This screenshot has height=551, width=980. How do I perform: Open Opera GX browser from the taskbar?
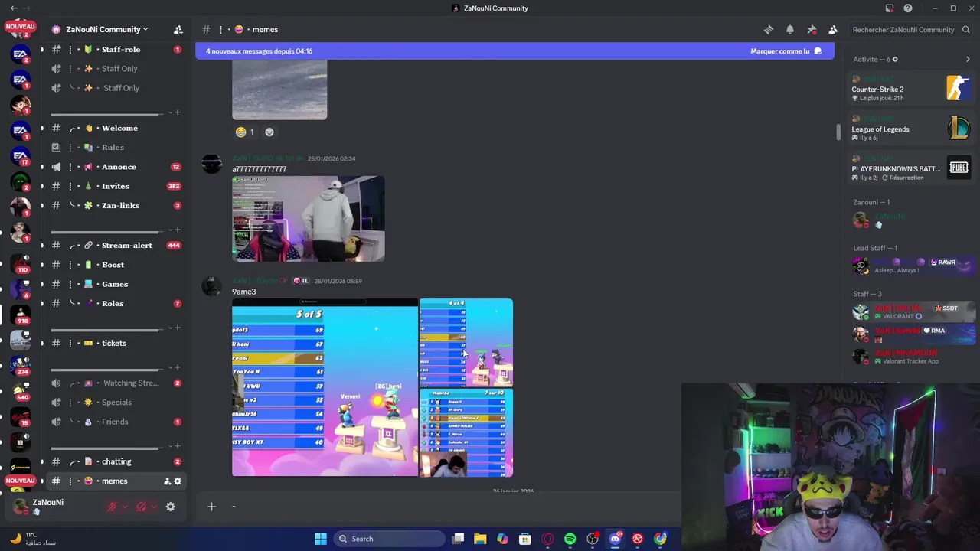tap(547, 539)
